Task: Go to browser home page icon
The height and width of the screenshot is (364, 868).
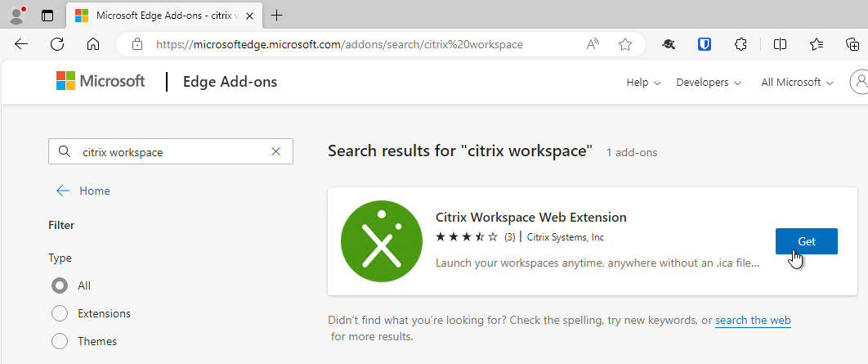Action: coord(93,44)
